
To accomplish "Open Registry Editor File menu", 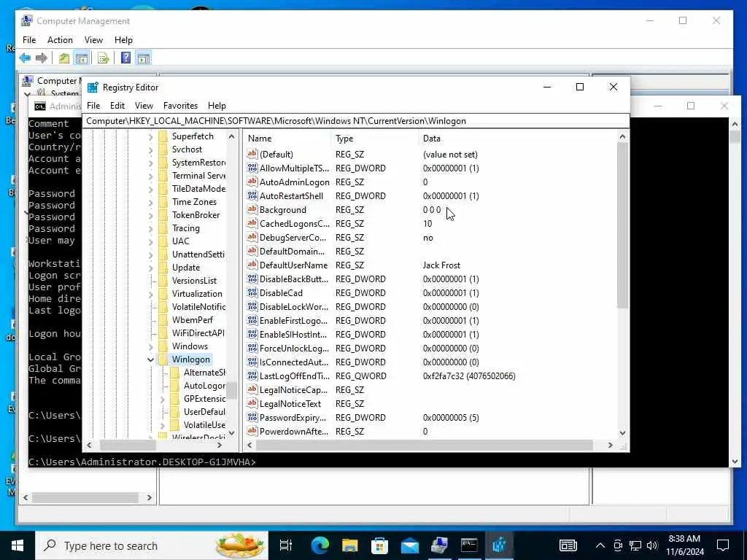I will tap(93, 106).
